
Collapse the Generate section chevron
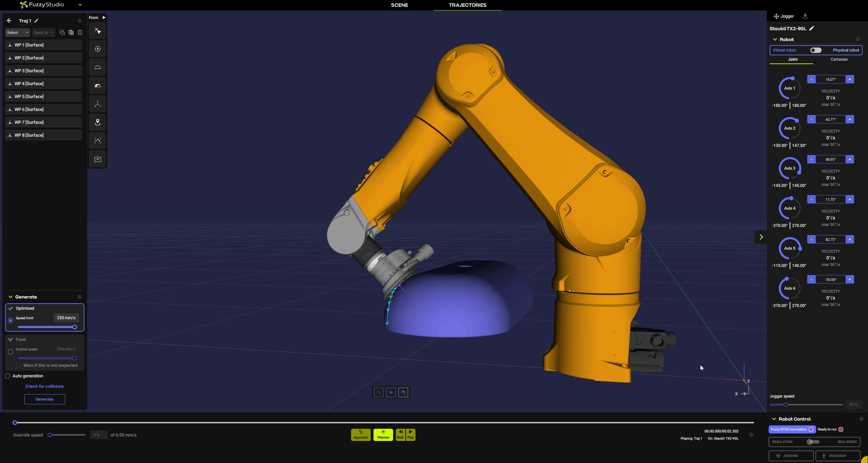(x=11, y=297)
